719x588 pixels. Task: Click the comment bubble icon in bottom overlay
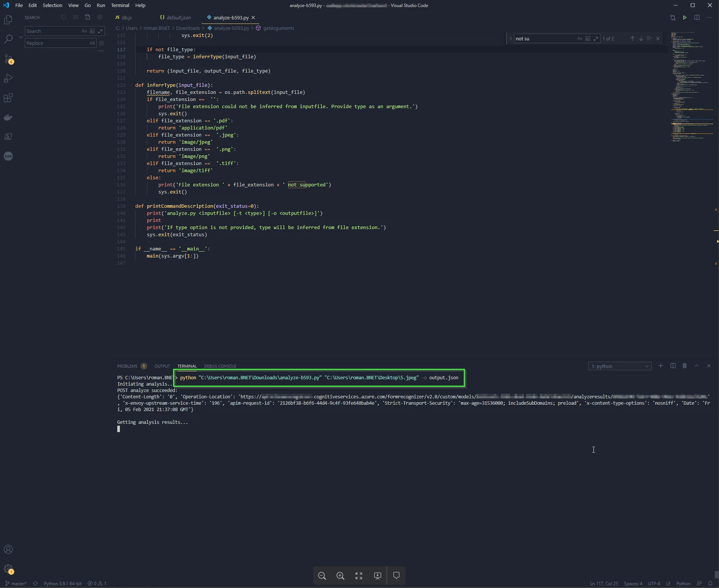point(397,576)
